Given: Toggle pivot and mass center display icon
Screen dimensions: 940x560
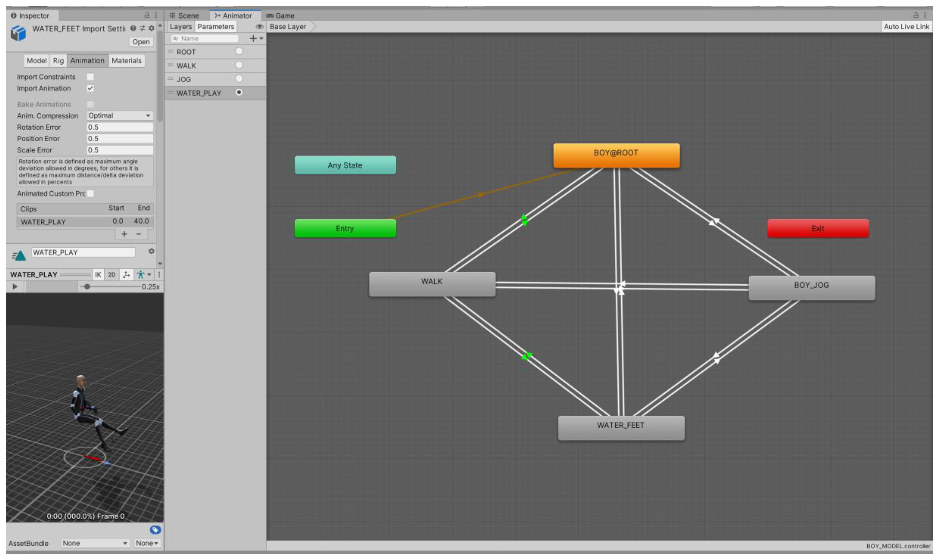Looking at the screenshot, I should point(127,275).
